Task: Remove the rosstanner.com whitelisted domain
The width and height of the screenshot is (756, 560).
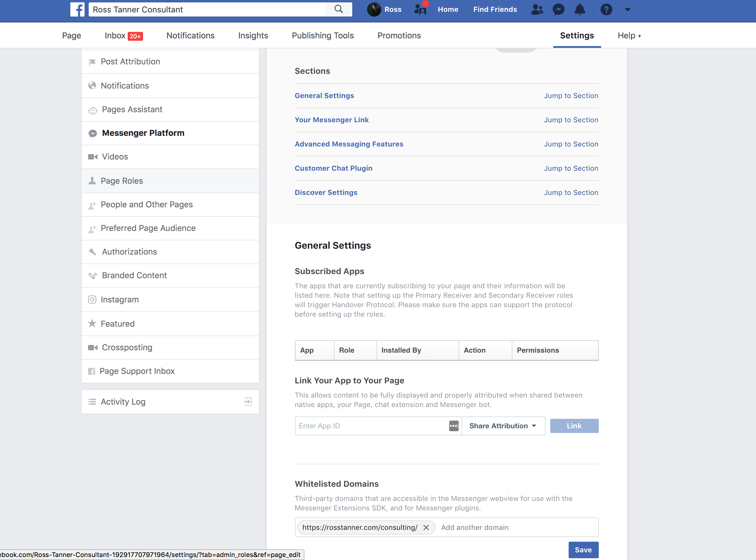Action: pos(426,528)
